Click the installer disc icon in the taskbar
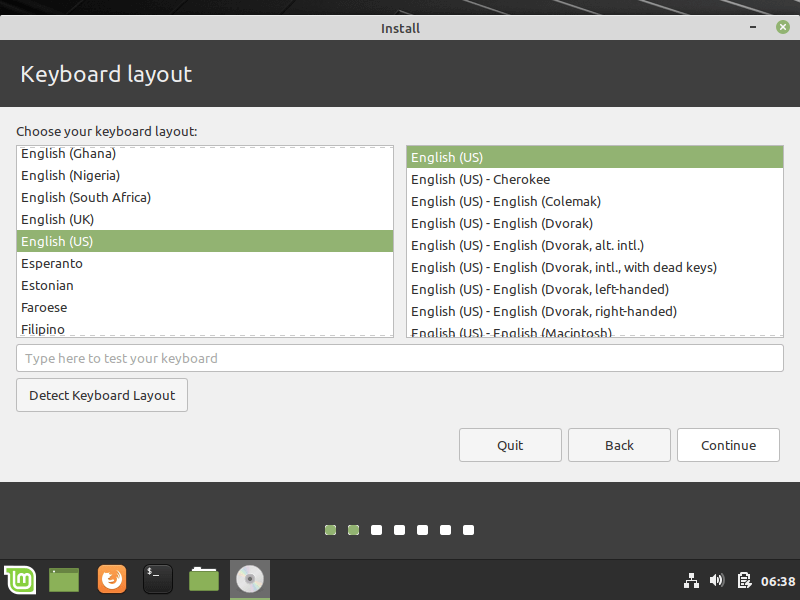The height and width of the screenshot is (600, 800). [x=249, y=579]
